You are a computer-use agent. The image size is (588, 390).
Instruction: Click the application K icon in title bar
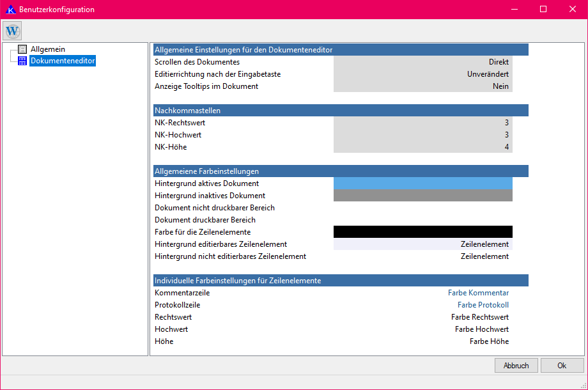10,10
